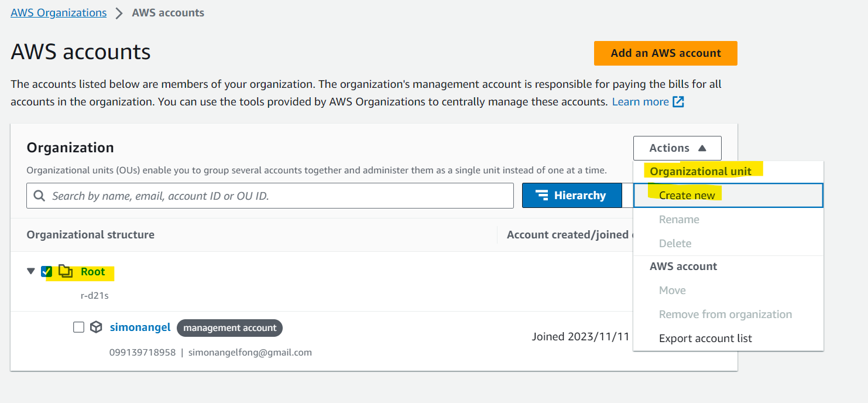Open the simonangel account link
The image size is (868, 403).
tap(140, 327)
